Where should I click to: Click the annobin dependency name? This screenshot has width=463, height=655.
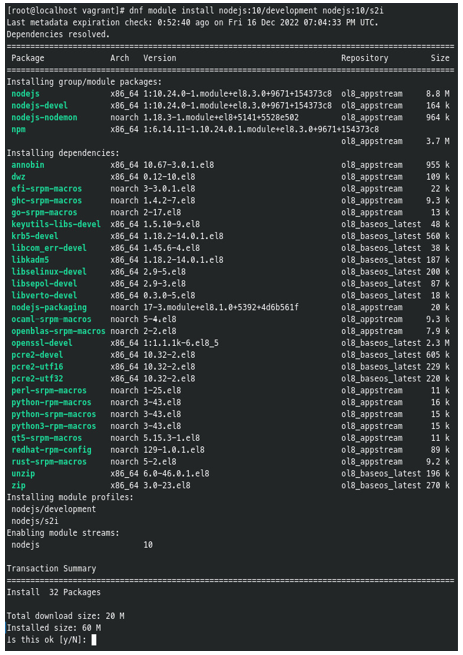[x=28, y=165]
